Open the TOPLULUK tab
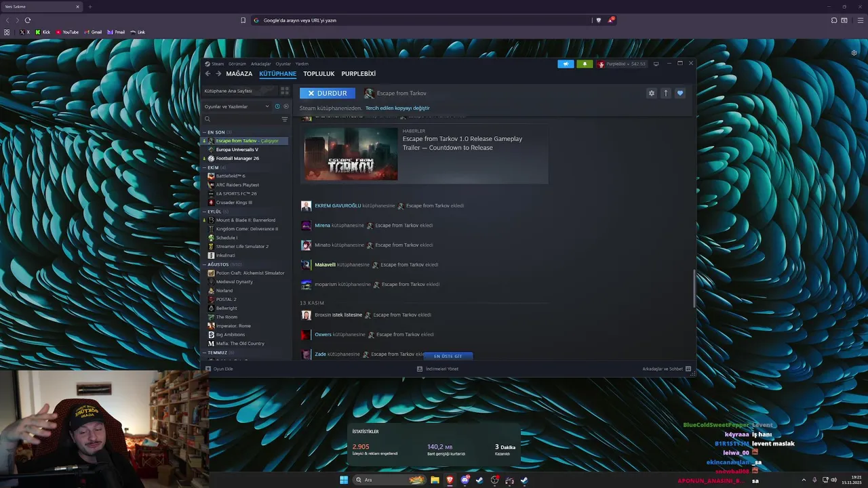The image size is (868, 488). [x=319, y=74]
